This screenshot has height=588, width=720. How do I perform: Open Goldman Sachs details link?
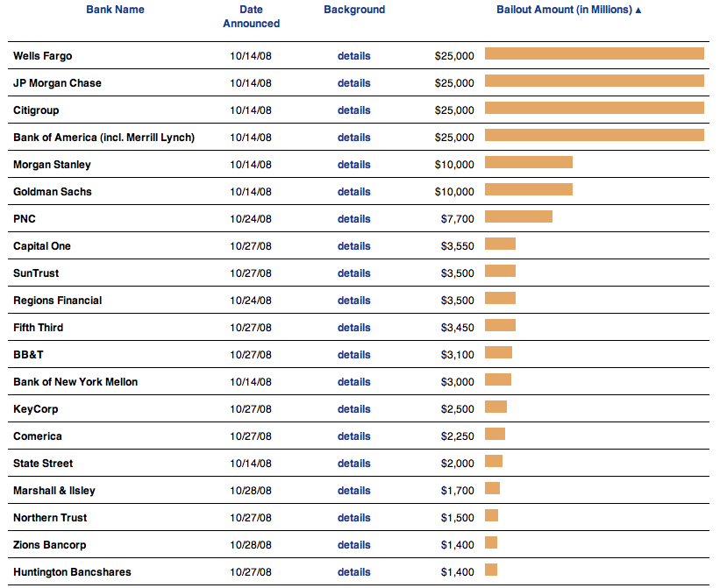354,192
